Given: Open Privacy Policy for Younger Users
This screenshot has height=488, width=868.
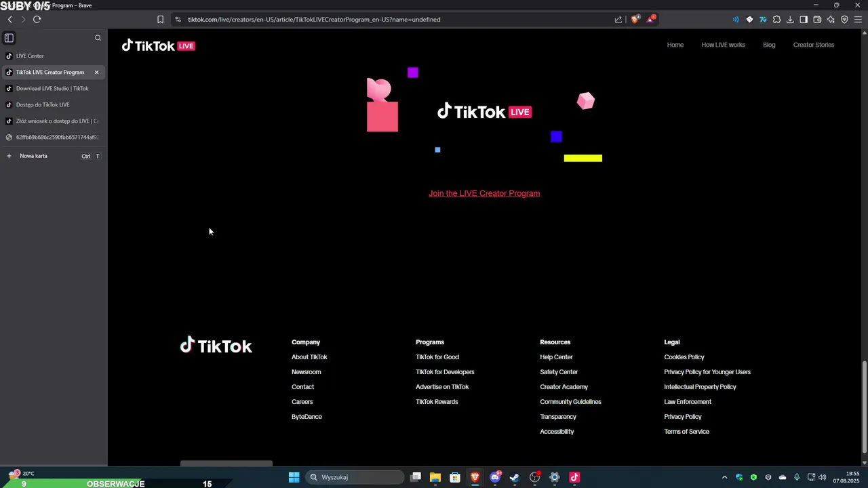Looking at the screenshot, I should point(707,372).
